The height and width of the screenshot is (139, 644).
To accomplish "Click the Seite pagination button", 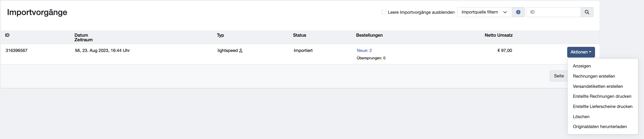I will tap(559, 76).
